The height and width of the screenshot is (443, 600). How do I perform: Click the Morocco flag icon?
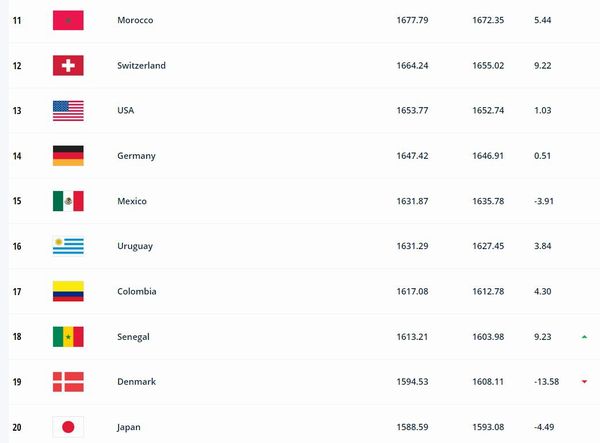(68, 20)
